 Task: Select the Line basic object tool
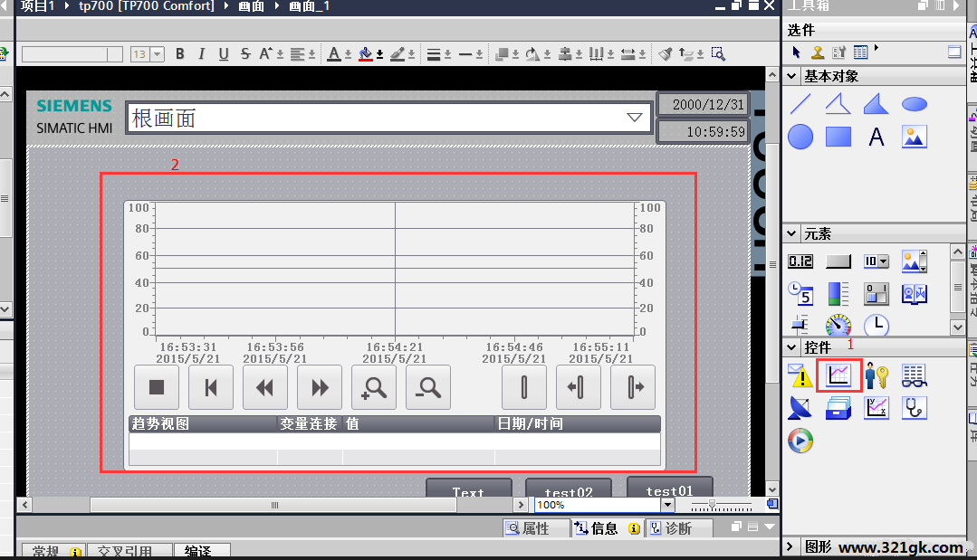(x=800, y=104)
